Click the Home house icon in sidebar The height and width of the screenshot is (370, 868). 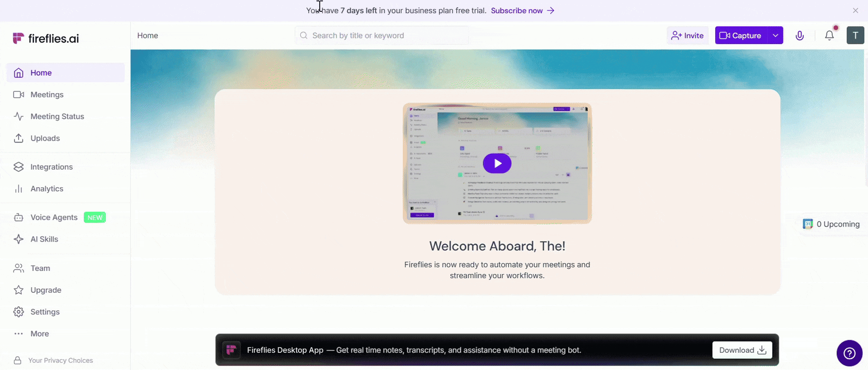(x=19, y=73)
